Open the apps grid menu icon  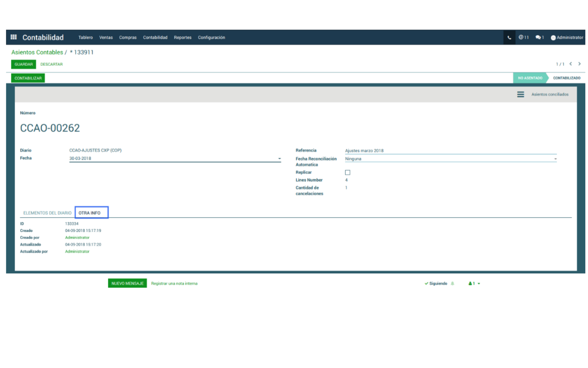14,37
